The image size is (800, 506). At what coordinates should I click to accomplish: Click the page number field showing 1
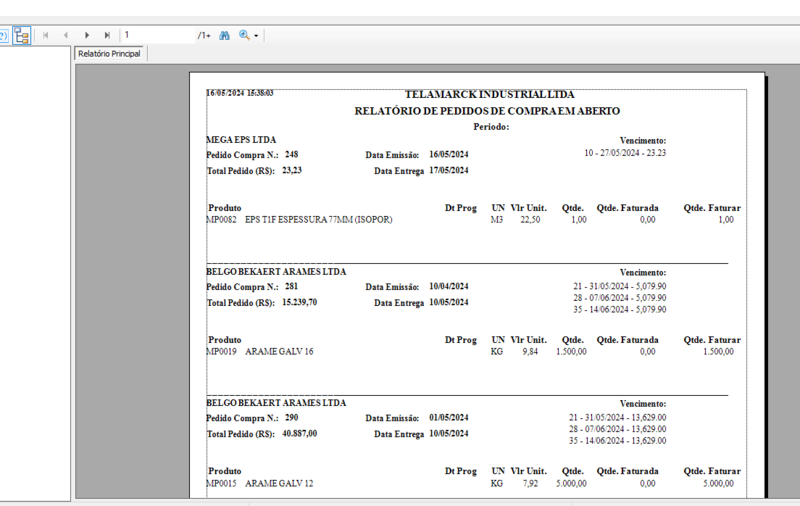(158, 35)
